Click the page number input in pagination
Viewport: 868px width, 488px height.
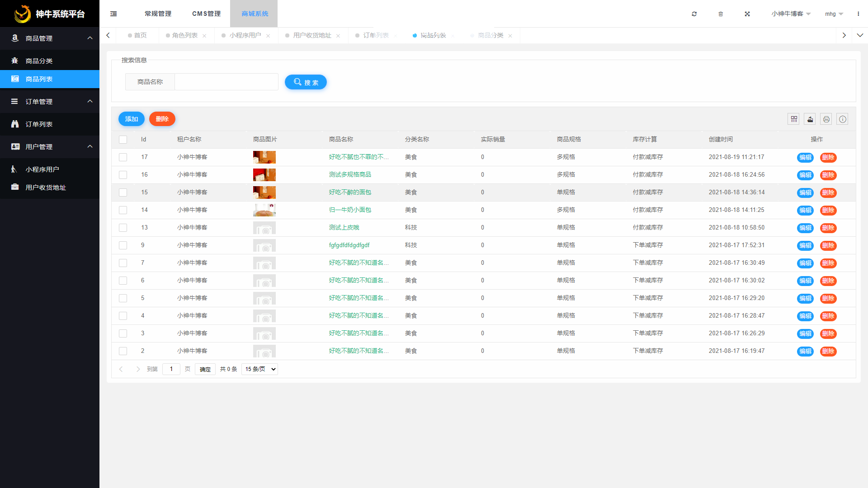171,369
